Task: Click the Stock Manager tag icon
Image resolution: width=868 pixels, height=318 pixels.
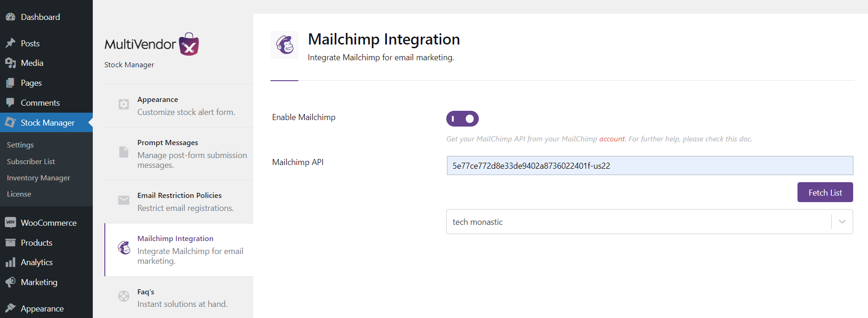Action: point(10,122)
